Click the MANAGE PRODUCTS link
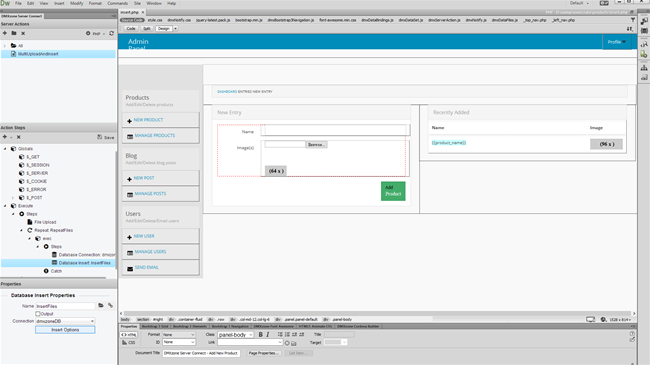Viewport: 650px width, 365px height. pyautogui.click(x=155, y=136)
